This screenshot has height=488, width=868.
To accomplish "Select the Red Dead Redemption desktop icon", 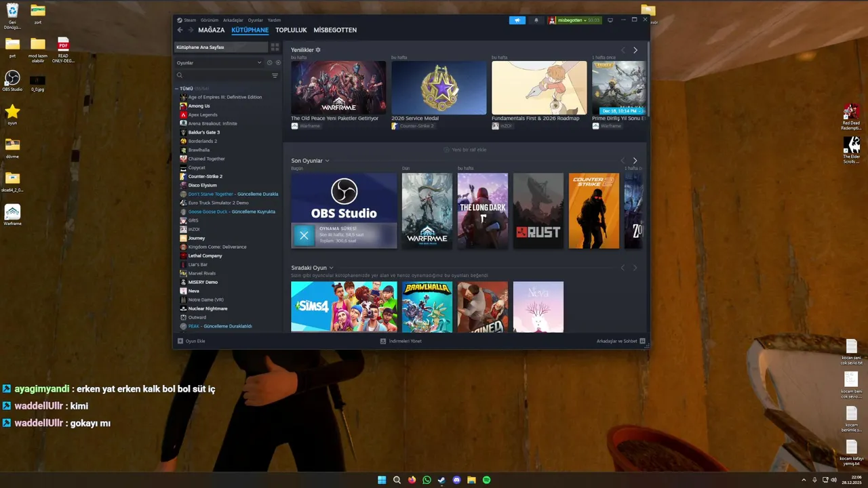I will tap(851, 117).
